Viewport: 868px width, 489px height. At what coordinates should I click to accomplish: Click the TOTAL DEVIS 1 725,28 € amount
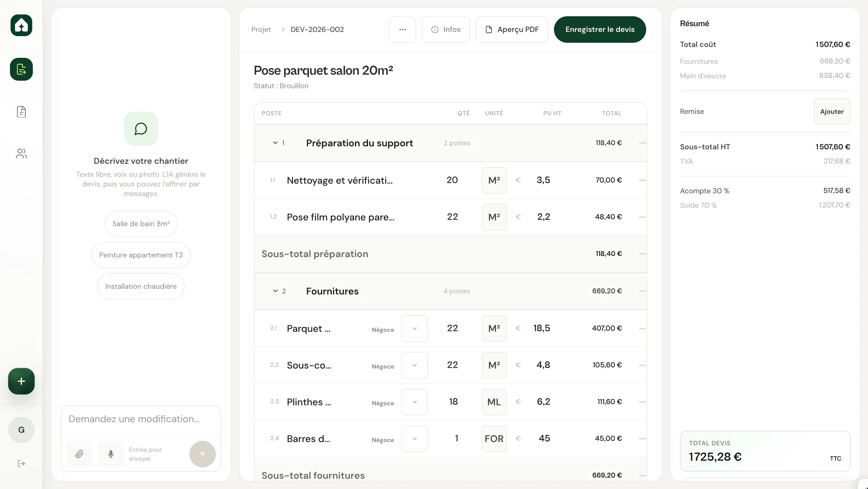click(715, 457)
